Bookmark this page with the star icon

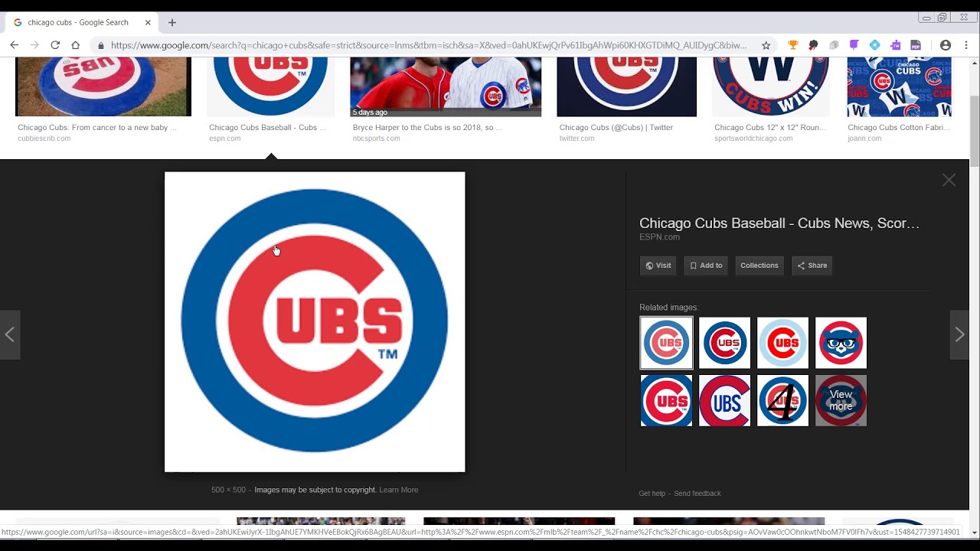[766, 45]
